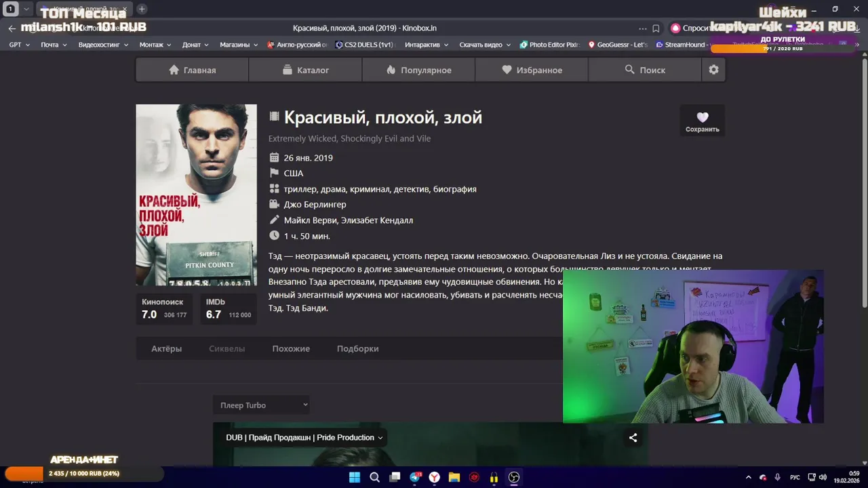The height and width of the screenshot is (488, 868).
Task: Expand the Видеохостинг bookmarks folder
Action: (103, 45)
